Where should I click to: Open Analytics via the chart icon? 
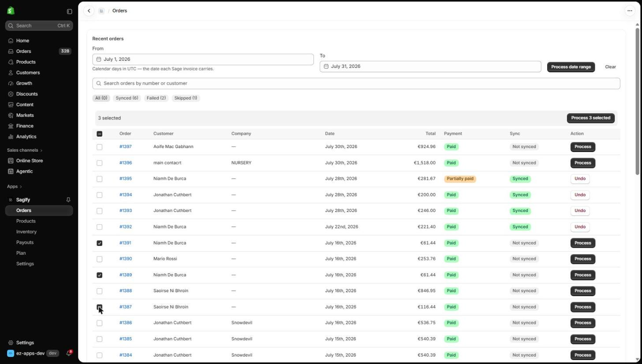point(11,137)
